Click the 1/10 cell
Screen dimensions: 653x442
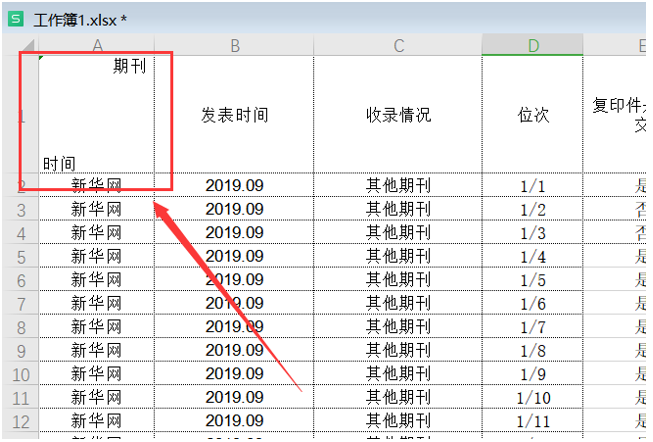[533, 397]
